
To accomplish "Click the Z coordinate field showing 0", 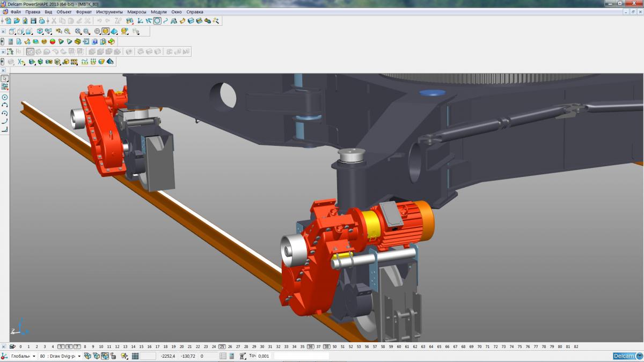I will (209, 356).
